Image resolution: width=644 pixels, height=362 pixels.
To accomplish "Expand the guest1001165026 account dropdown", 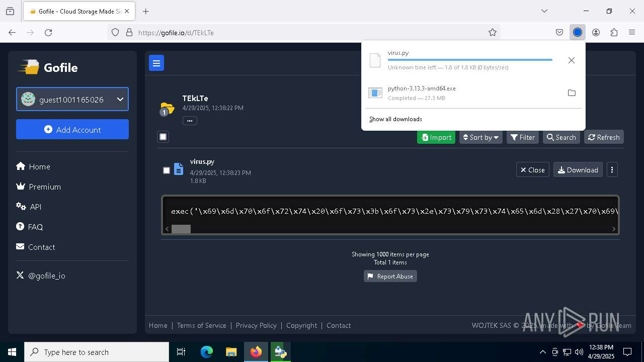I will (72, 100).
